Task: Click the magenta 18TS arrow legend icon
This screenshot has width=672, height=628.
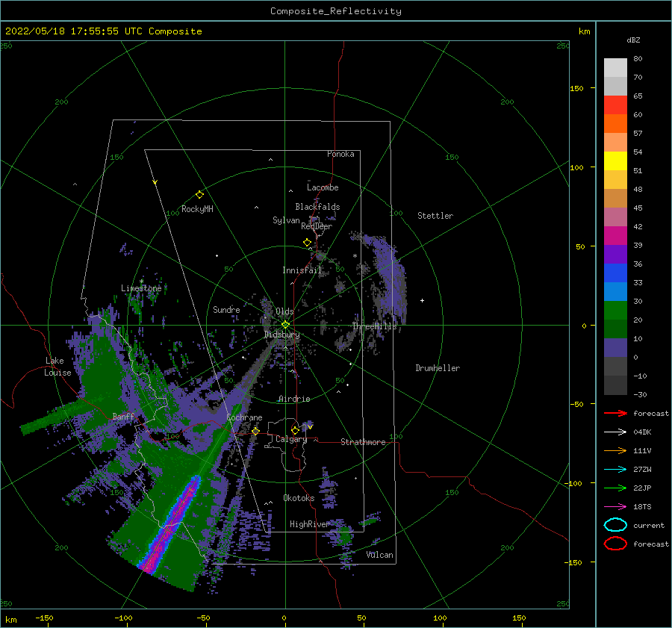Action: [615, 507]
